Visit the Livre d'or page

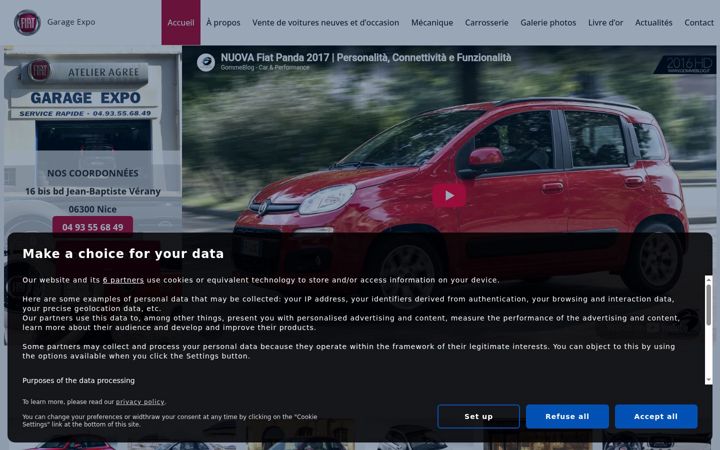(x=606, y=22)
